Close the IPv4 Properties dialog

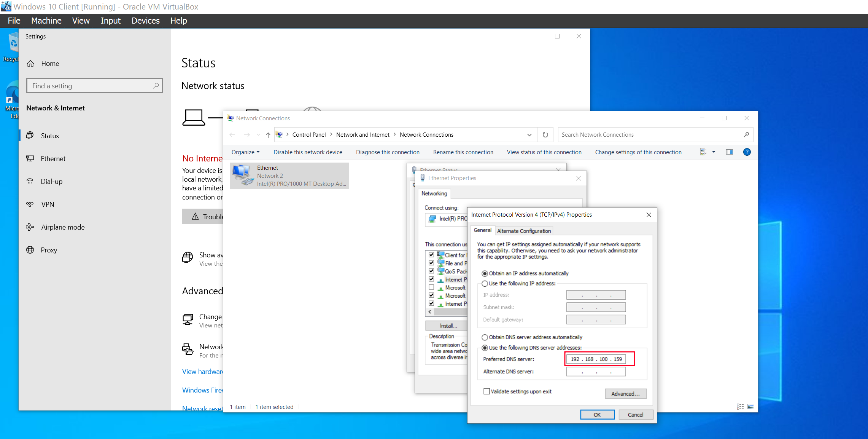[x=649, y=215]
